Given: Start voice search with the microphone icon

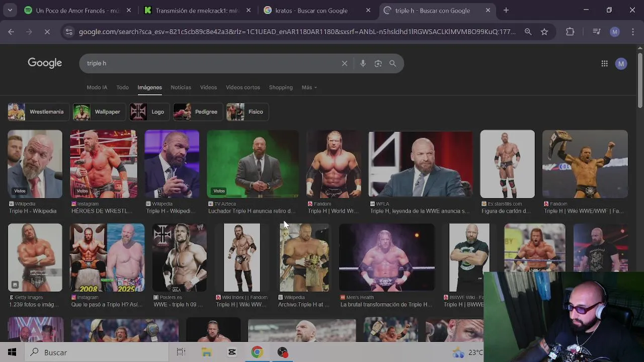Looking at the screenshot, I should tap(363, 63).
